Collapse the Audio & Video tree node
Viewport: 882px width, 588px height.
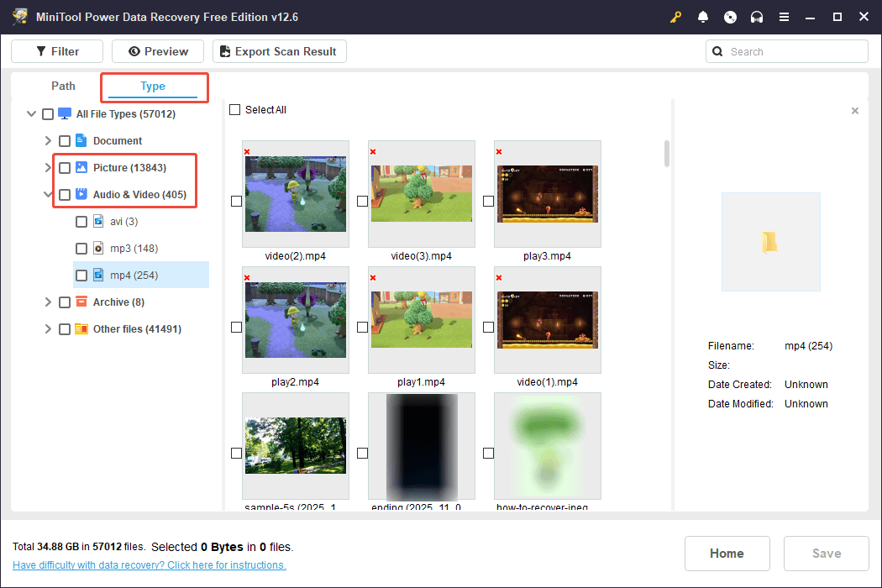click(x=48, y=194)
